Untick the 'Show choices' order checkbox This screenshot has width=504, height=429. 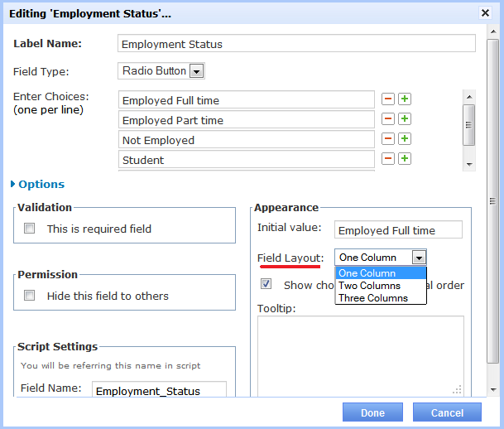click(266, 284)
